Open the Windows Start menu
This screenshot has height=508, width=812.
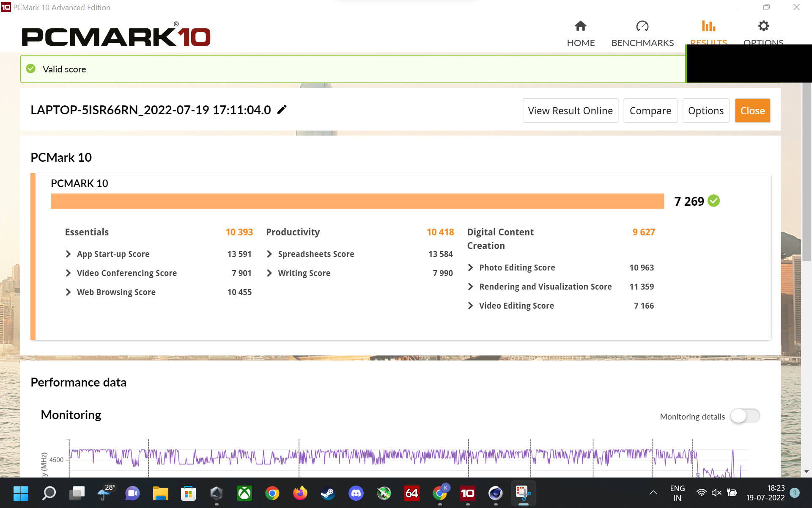pos(21,493)
